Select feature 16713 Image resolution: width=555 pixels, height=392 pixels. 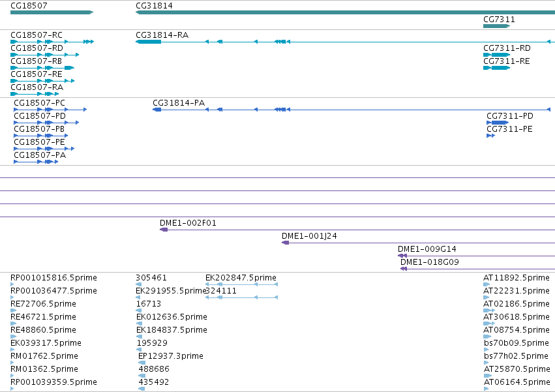149,304
